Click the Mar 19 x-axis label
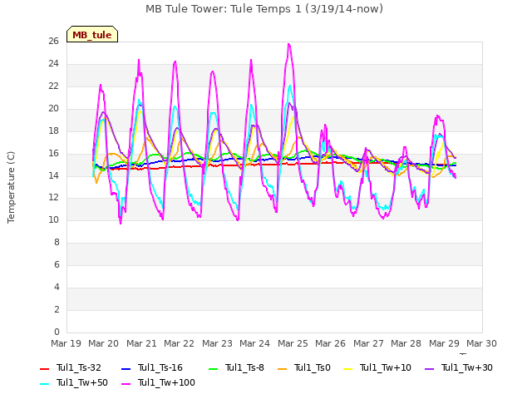This screenshot has height=399, width=532. 66,343
